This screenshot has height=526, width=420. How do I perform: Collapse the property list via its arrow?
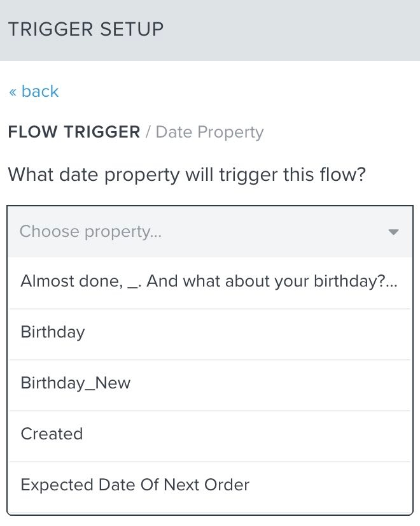(393, 232)
